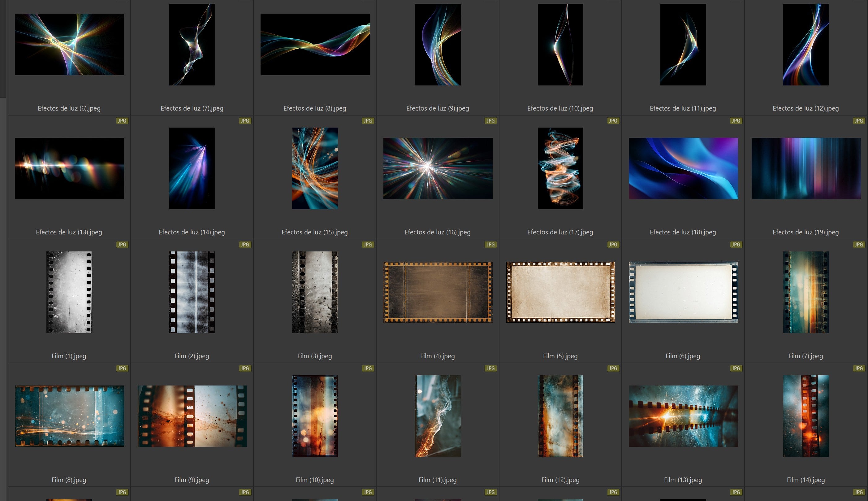Select the Film (13).jpeg thumbnail

pos(683,416)
